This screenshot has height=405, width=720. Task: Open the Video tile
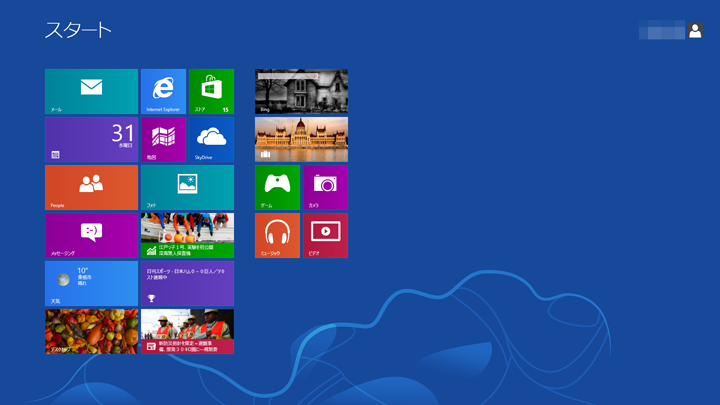click(x=326, y=236)
